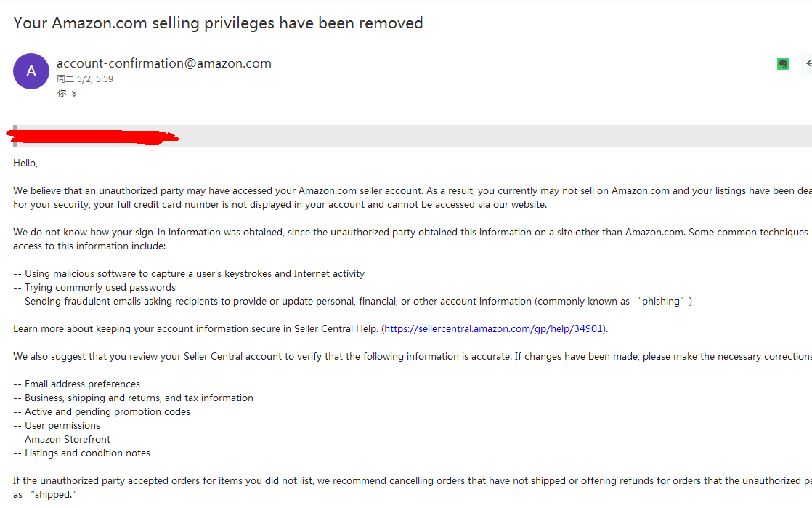Click sender address account-confirmation@amazon.com
Viewport: 812px width, 508px height.
(164, 63)
